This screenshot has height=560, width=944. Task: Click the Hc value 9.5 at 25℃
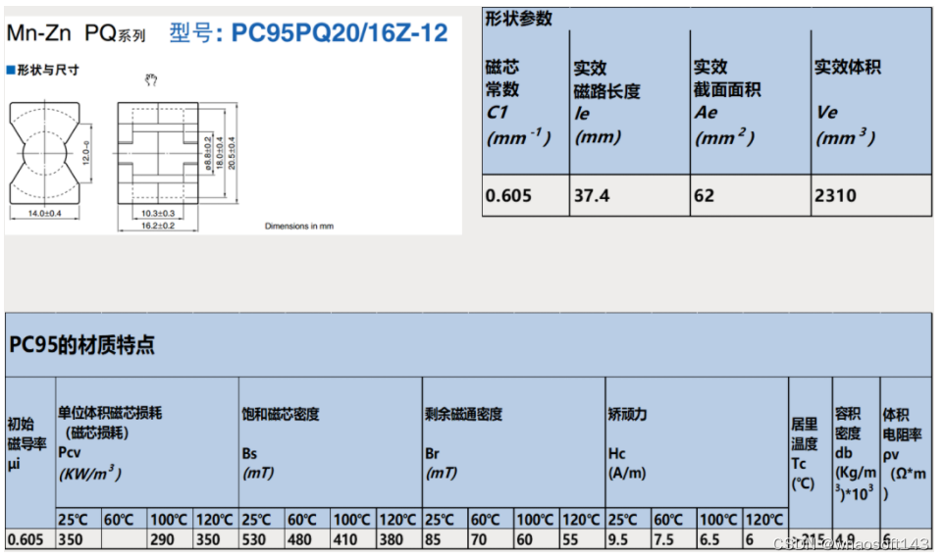pos(618,539)
